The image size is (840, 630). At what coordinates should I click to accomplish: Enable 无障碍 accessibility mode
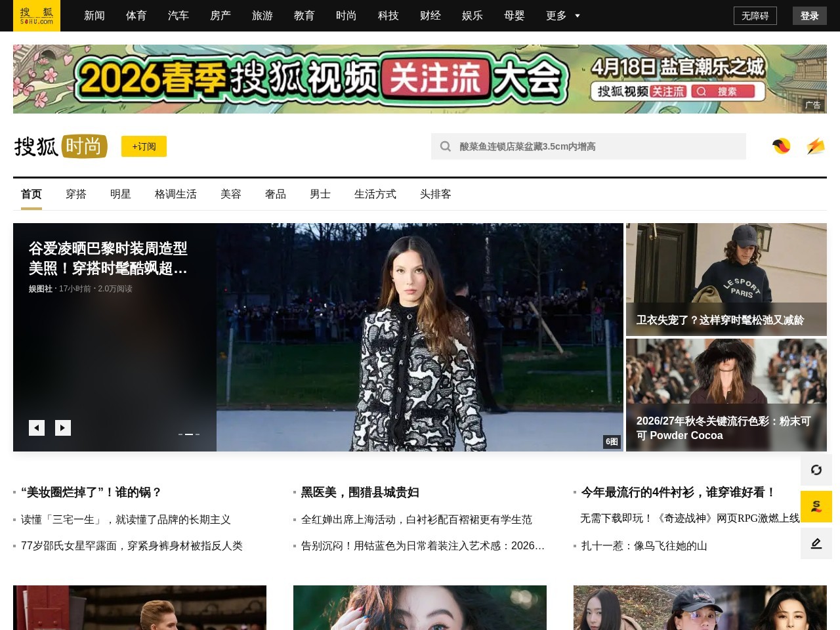click(755, 16)
